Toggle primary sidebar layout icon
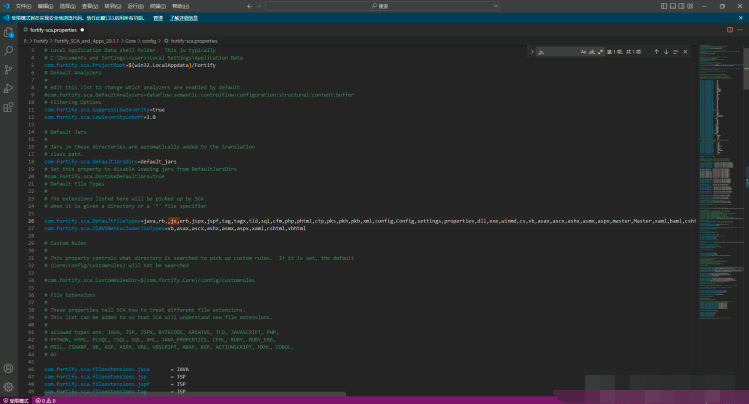This screenshot has height=404, width=749. coord(664,6)
